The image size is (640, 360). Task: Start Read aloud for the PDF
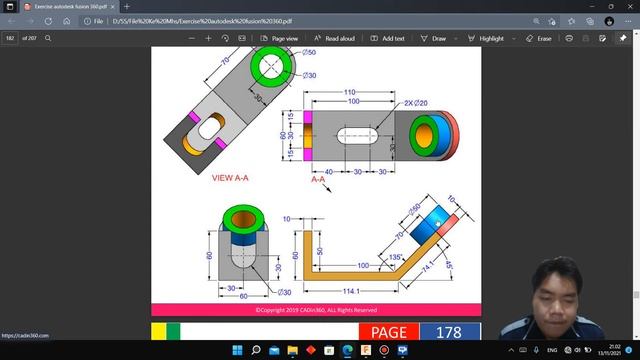(x=334, y=38)
